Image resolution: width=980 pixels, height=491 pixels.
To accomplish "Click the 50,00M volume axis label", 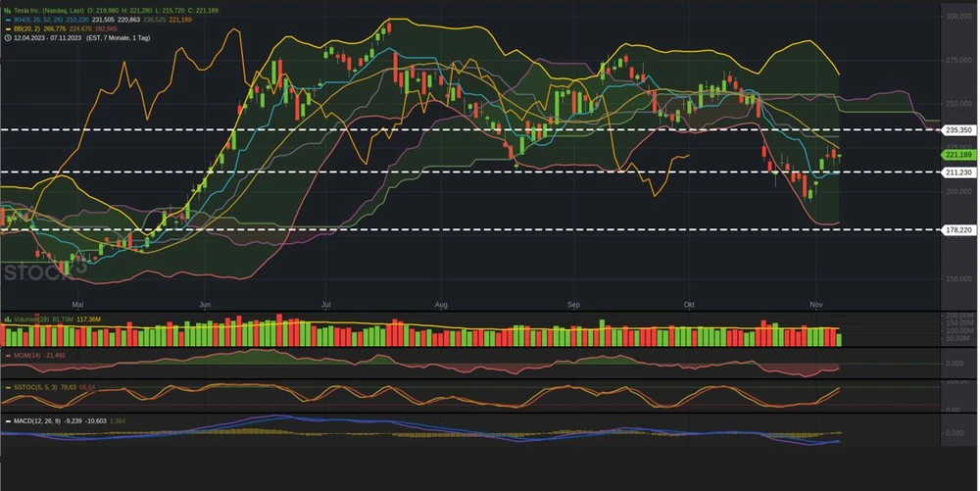I will [x=956, y=338].
